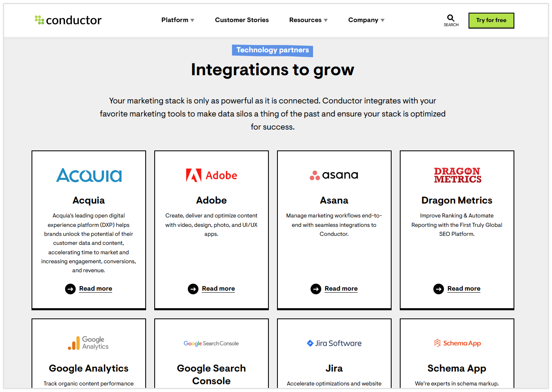
Task: Click the Google Analytics logo
Action: (89, 343)
